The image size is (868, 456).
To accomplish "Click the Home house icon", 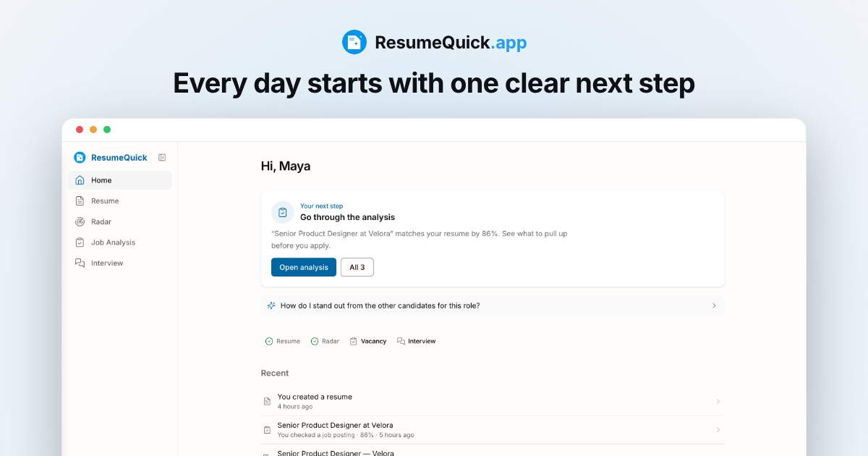I will point(80,180).
